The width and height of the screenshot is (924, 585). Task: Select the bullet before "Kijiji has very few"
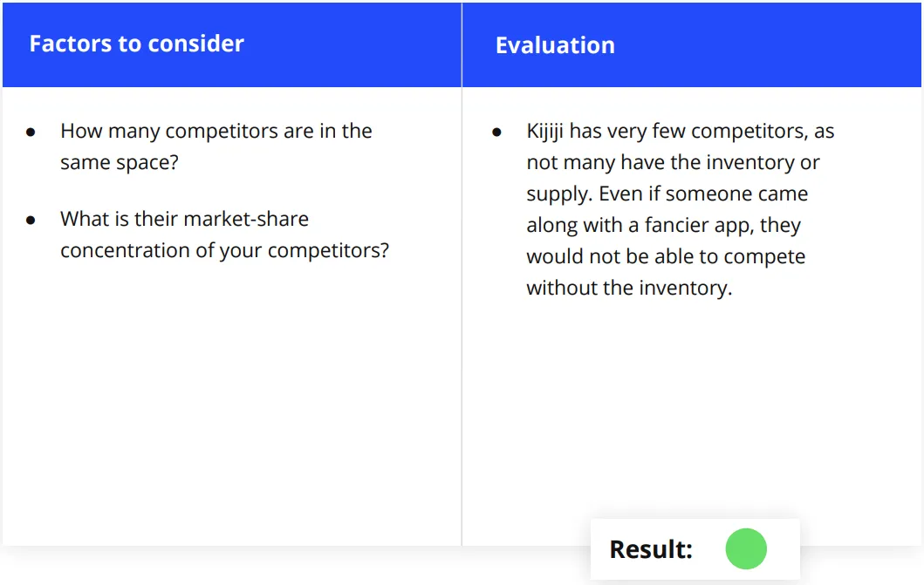click(x=496, y=133)
